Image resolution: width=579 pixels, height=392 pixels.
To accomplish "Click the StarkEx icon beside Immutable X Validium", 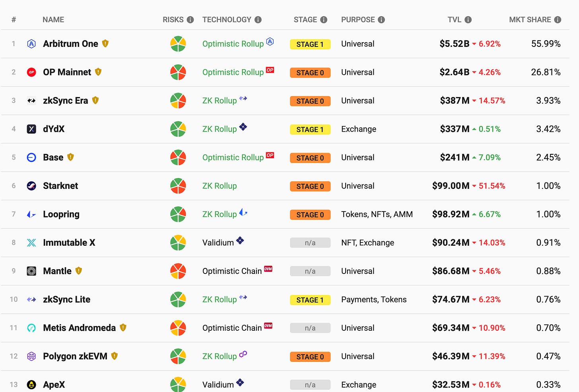I will [x=240, y=240].
